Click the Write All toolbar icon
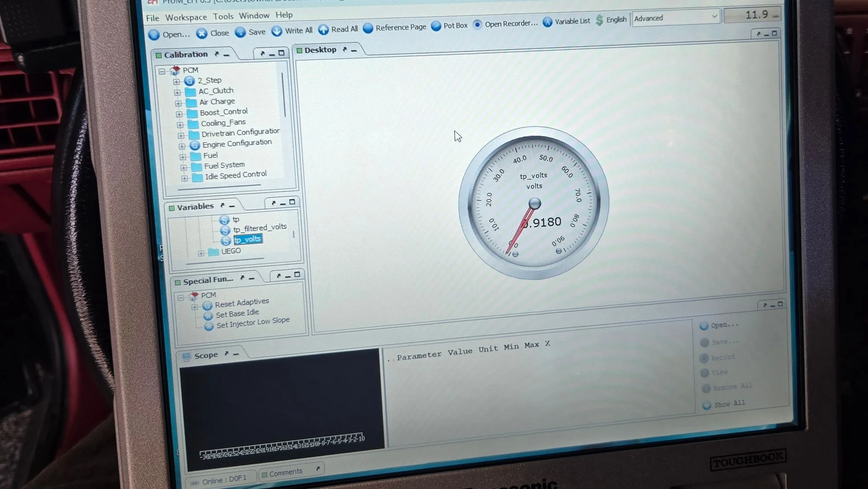The width and height of the screenshot is (868, 489). (x=277, y=31)
